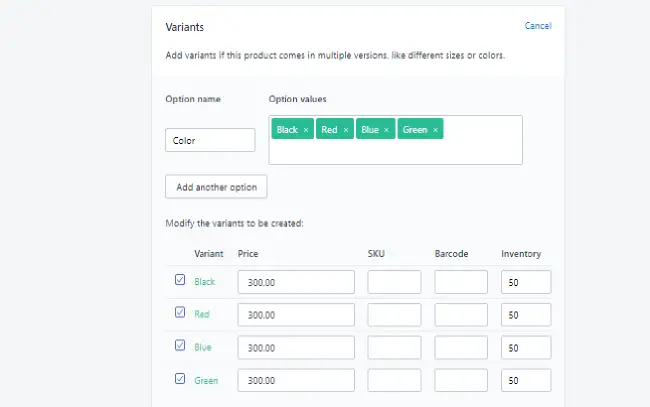Viewport: 650px width, 407px height.
Task: Remove the Green option value tag
Action: 435,130
